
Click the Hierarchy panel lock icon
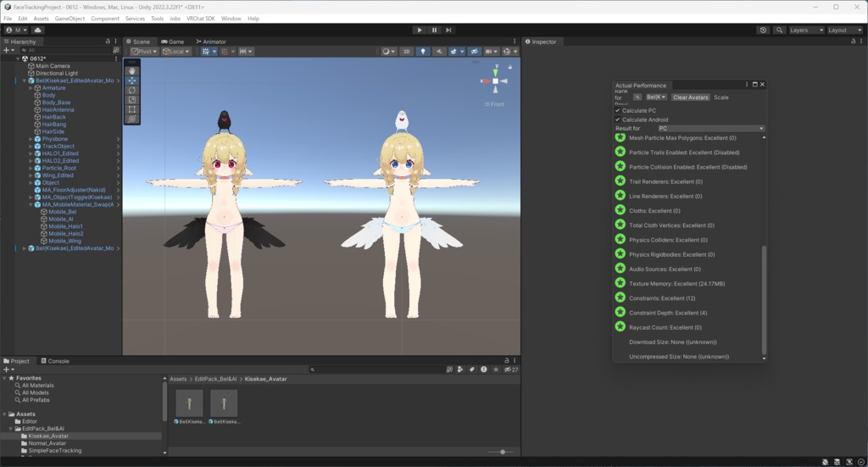[x=108, y=42]
